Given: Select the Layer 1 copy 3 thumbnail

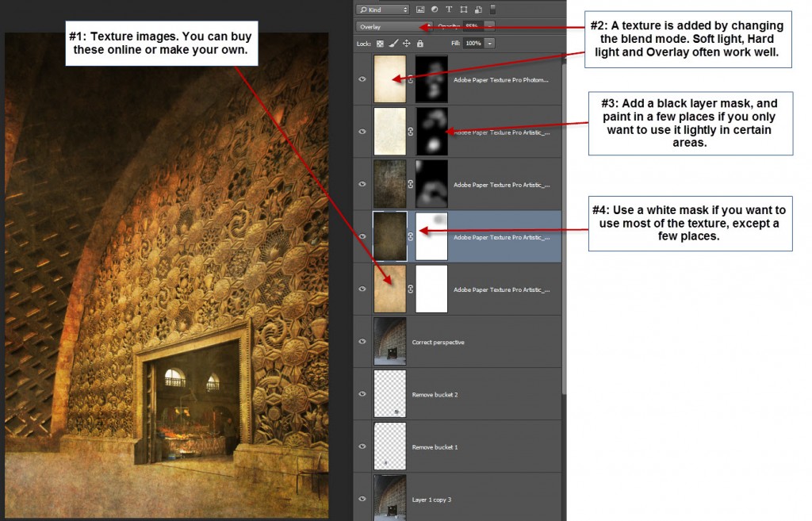Looking at the screenshot, I should pyautogui.click(x=390, y=498).
